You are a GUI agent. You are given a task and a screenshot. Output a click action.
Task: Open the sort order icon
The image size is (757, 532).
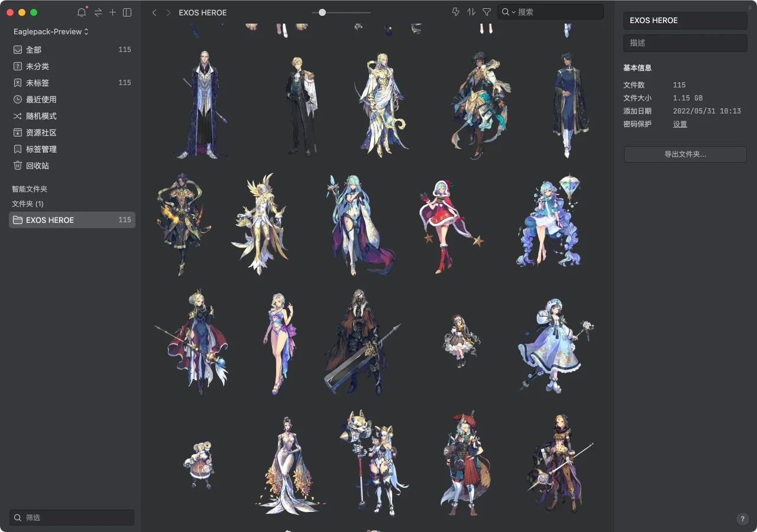(471, 12)
